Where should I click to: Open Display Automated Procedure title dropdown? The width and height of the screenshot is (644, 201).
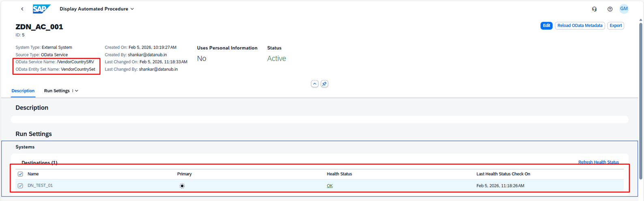tap(97, 9)
